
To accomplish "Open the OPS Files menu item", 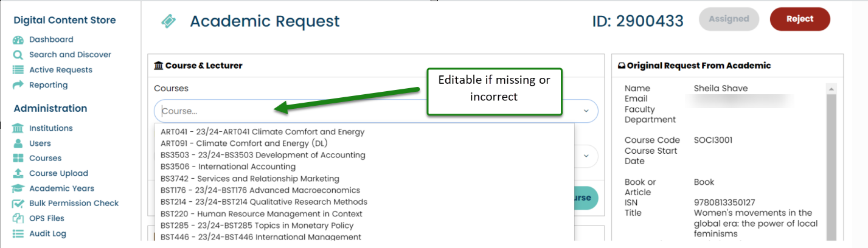I will pos(46,218).
